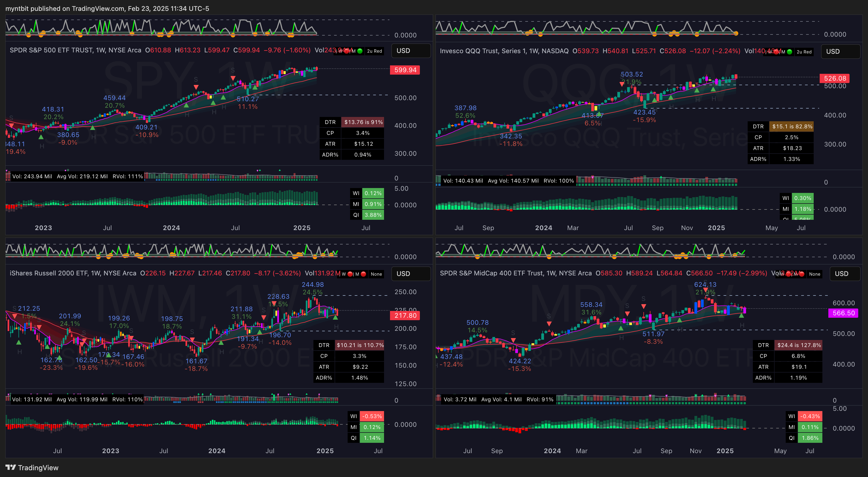Click the 503.52 pivot high label on QQQ
This screenshot has width=868, height=477.
(x=632, y=74)
